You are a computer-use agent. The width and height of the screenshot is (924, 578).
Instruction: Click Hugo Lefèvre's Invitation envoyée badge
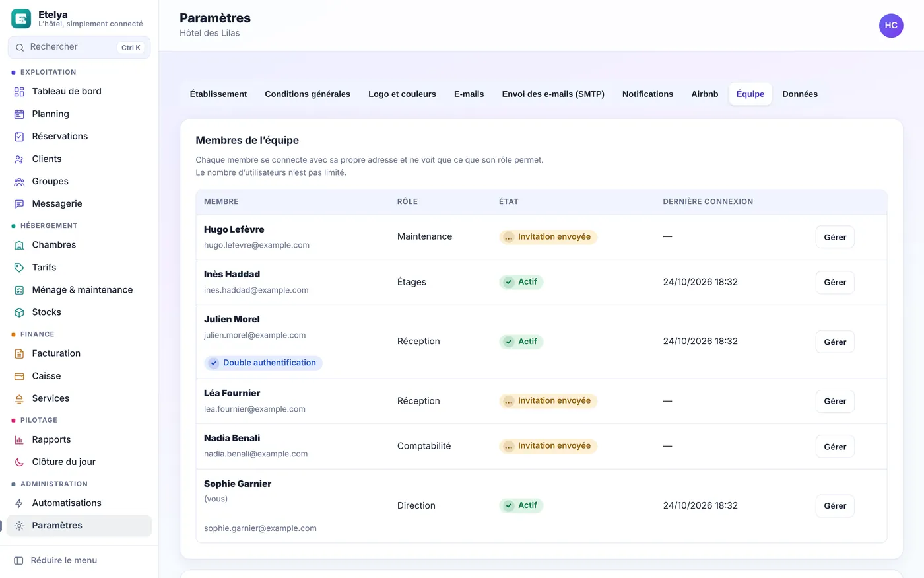pyautogui.click(x=548, y=236)
